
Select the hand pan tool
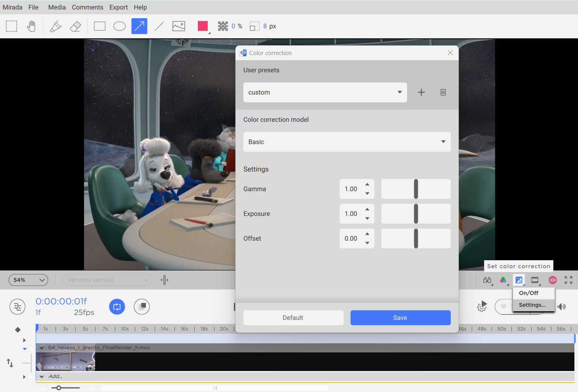click(x=31, y=26)
